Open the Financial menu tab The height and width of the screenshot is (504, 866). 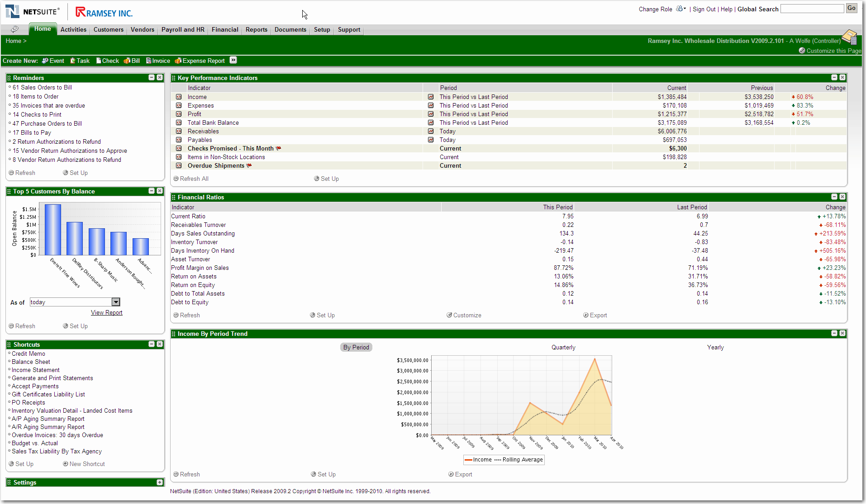click(225, 29)
